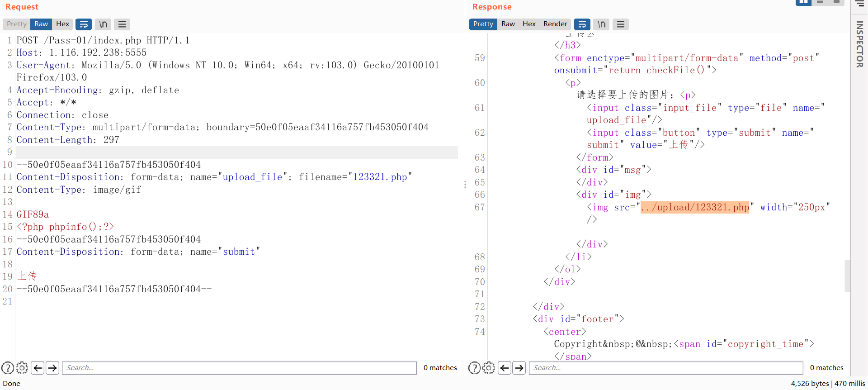
Task: Open Response search settings gear
Action: pos(489,368)
